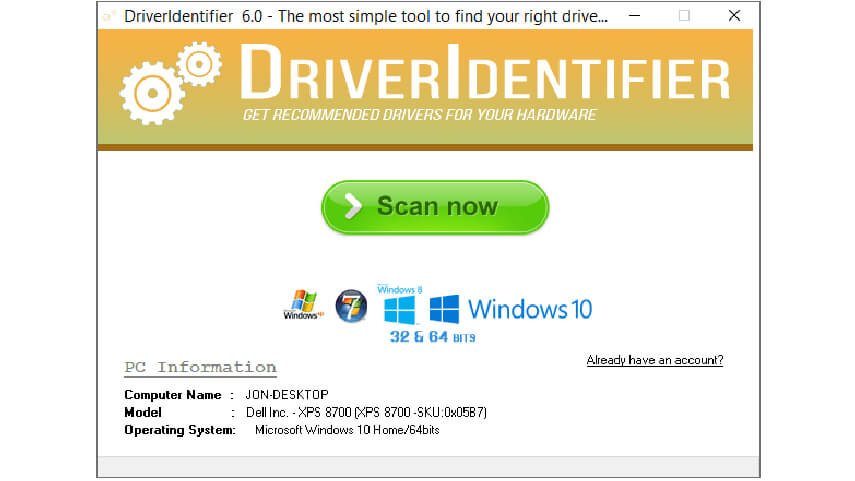Click the PC Information heading
The height and width of the screenshot is (481, 855).
pyautogui.click(x=200, y=367)
